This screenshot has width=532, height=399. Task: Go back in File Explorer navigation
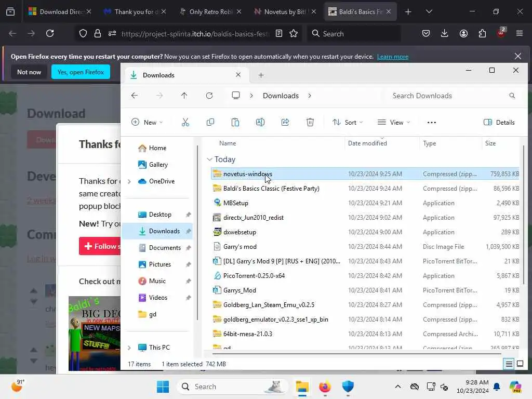pos(135,96)
